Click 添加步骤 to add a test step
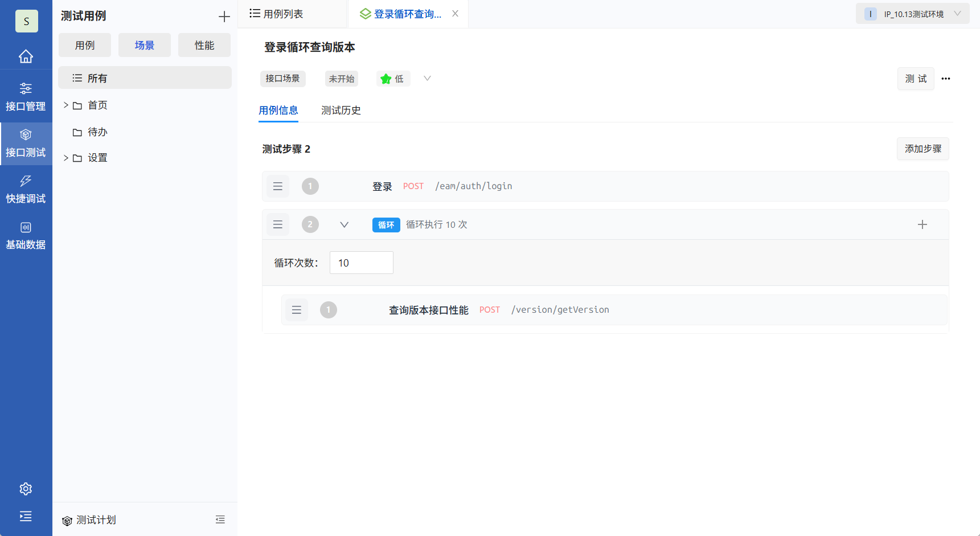This screenshot has width=980, height=536. point(922,149)
